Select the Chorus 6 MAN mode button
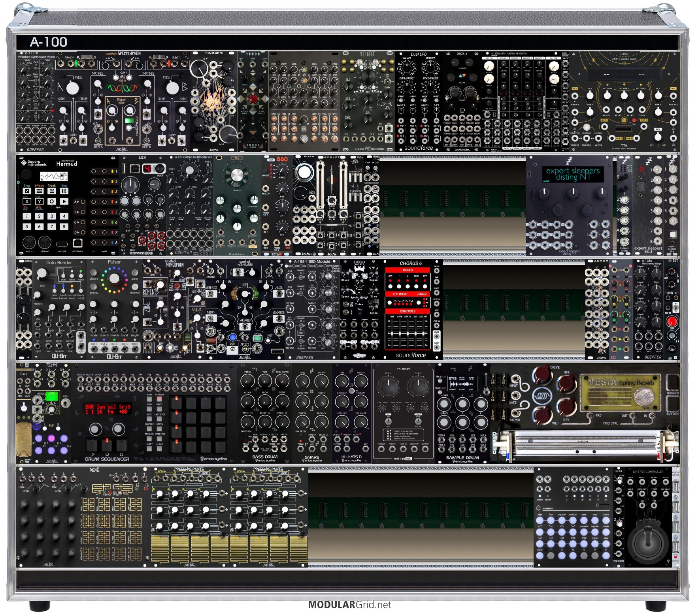The image size is (700, 613). [416, 286]
